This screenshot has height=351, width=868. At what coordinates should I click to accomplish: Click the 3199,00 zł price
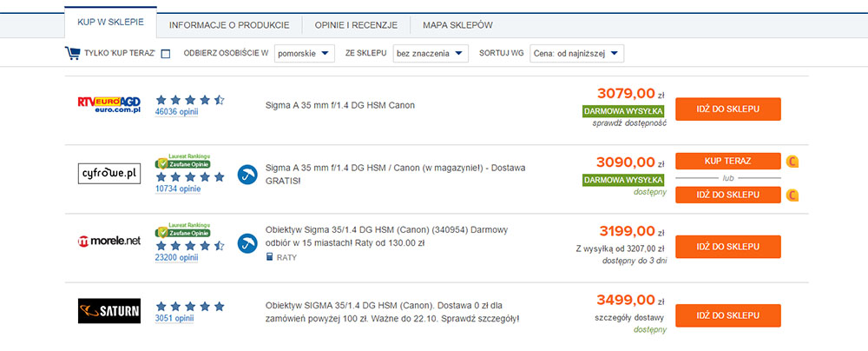[632, 231]
